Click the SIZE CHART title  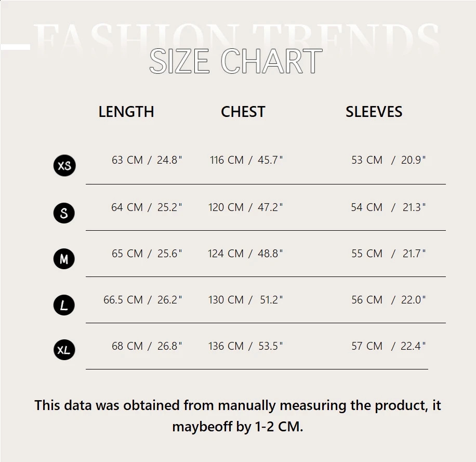[236, 62]
